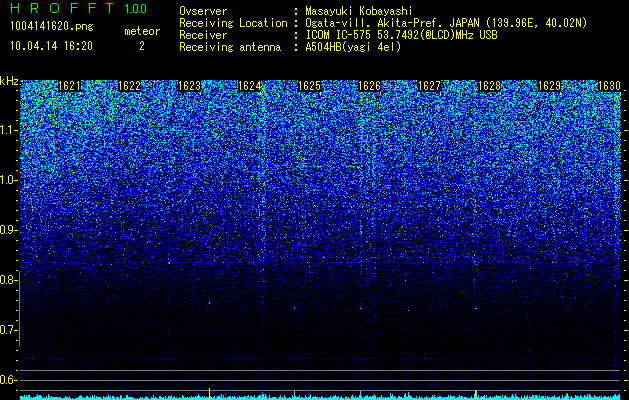The width and height of the screenshot is (629, 400).
Task: Click the 1627 time marker
Action: click(429, 86)
